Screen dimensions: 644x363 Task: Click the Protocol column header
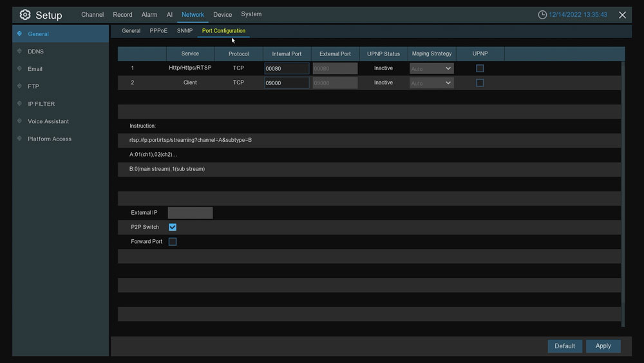pyautogui.click(x=239, y=54)
